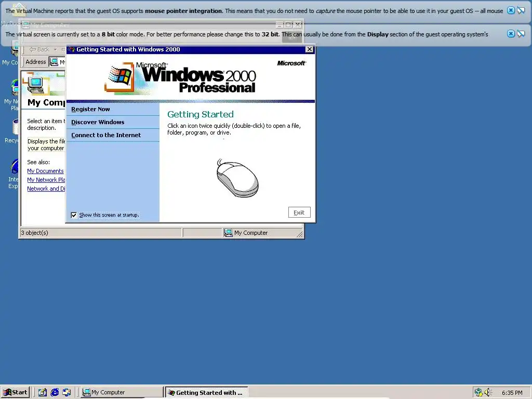Click the My Computer window resize grip

[x=300, y=234]
